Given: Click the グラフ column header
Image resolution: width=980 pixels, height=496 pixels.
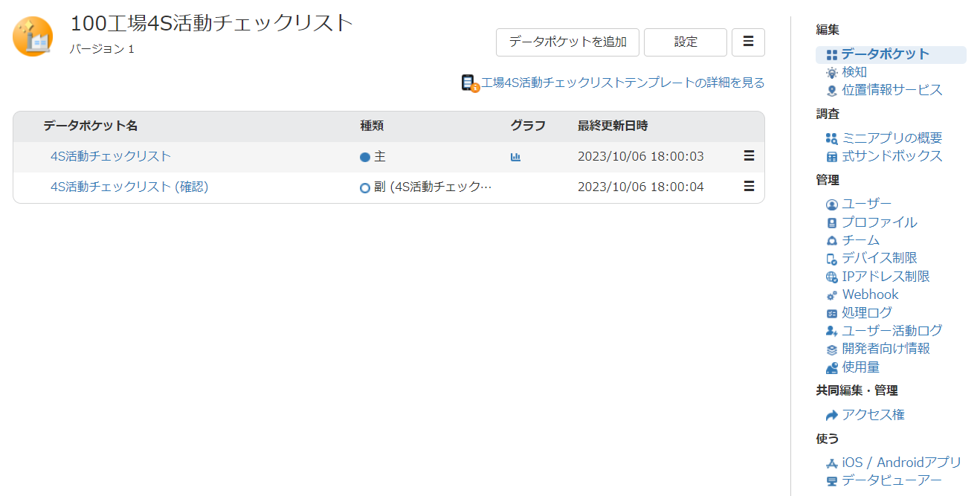Looking at the screenshot, I should tap(528, 126).
